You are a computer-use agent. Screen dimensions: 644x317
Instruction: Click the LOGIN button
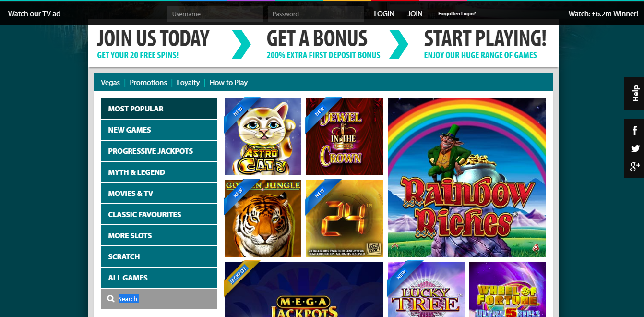coord(384,14)
